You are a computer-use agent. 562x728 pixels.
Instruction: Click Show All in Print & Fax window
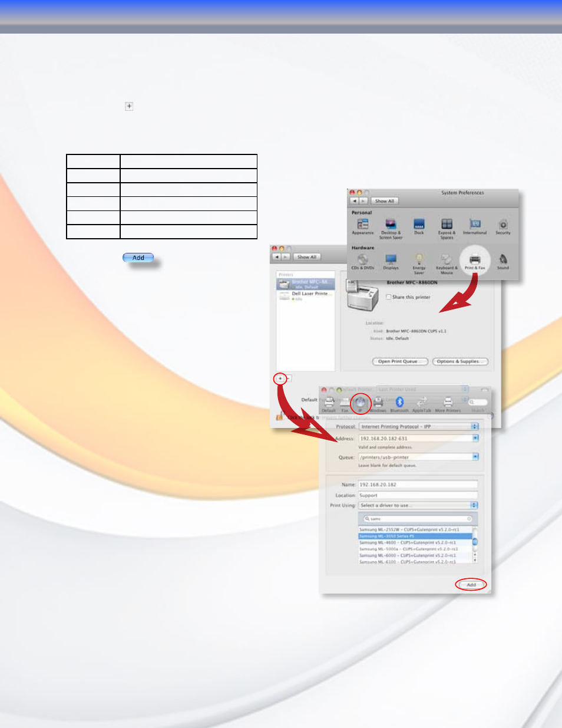(x=307, y=257)
